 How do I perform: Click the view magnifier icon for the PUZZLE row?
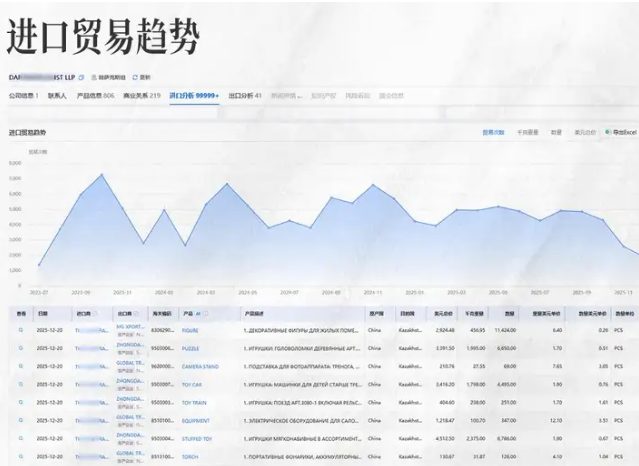[x=21, y=348]
